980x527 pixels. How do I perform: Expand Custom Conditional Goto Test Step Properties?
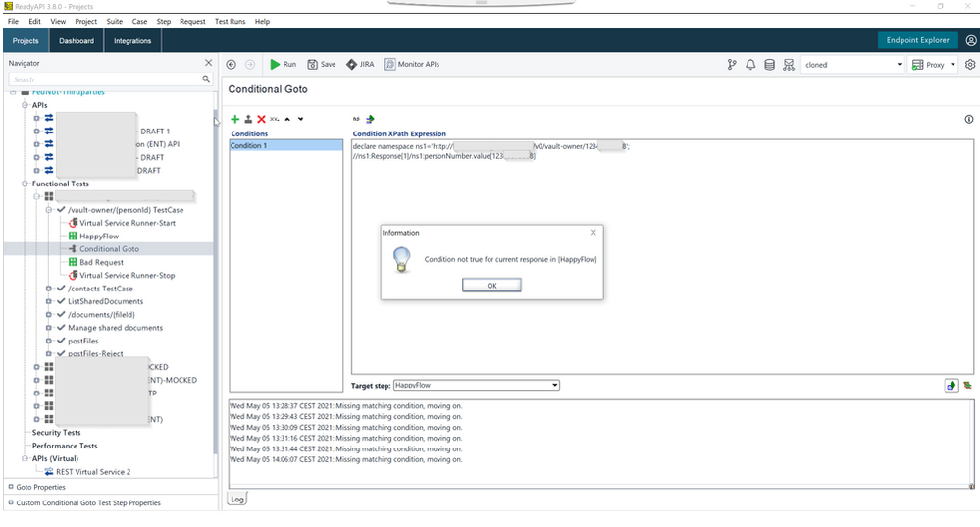[87, 502]
